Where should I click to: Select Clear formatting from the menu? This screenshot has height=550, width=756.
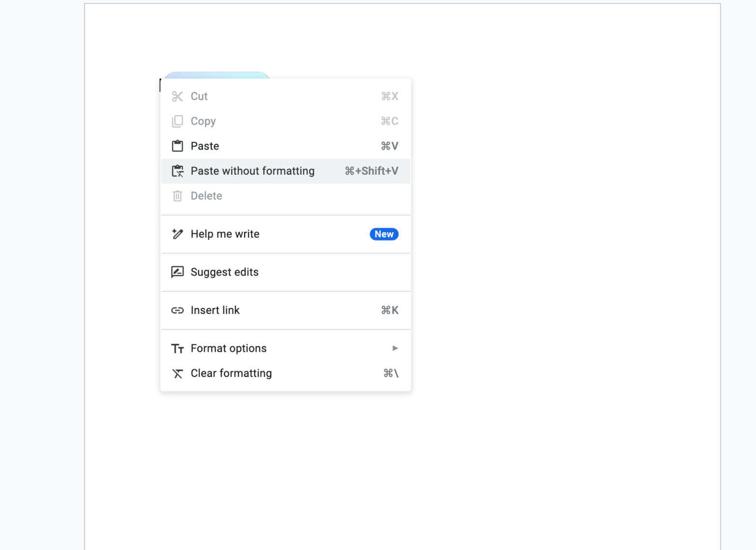click(231, 373)
